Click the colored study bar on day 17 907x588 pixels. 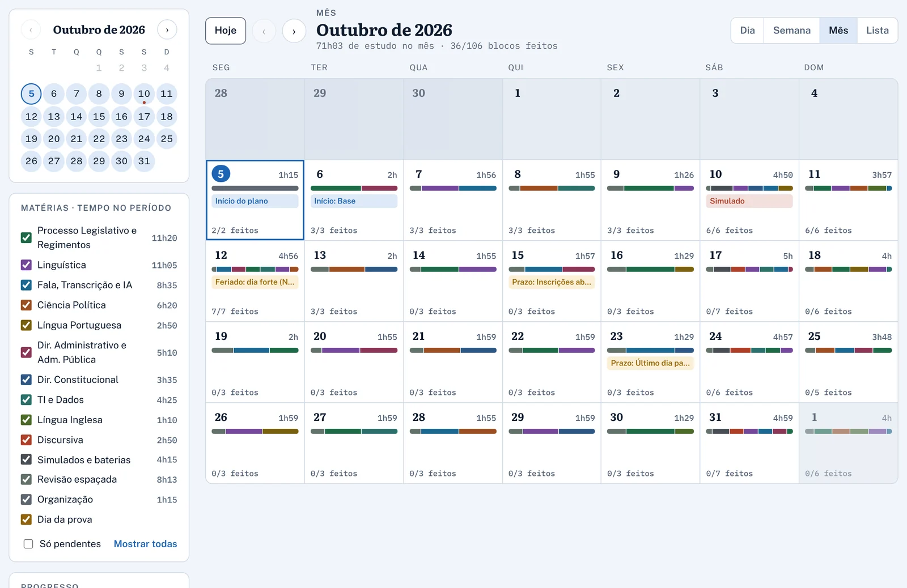[749, 269]
